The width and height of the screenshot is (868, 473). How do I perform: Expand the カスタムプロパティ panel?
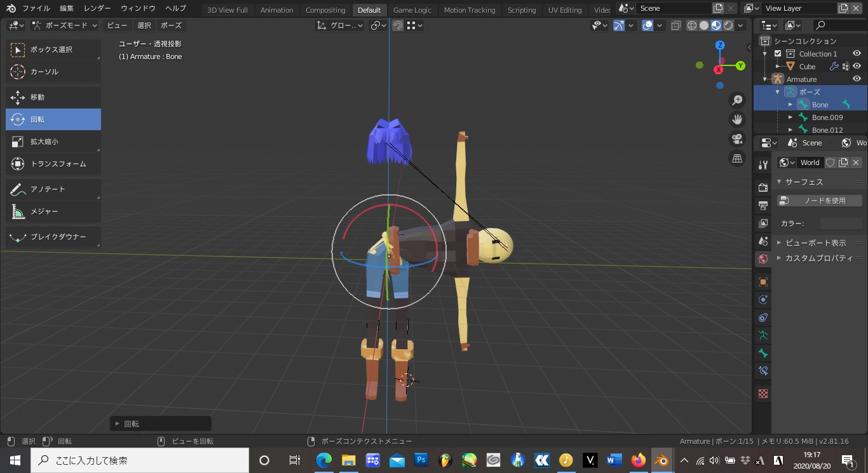(x=780, y=258)
